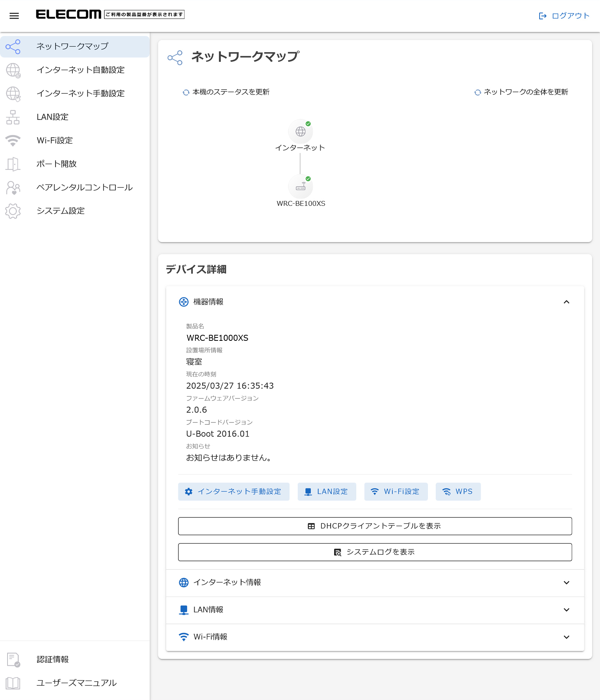The width and height of the screenshot is (600, 700).
Task: Click ログアウト to log out
Action: point(564,16)
